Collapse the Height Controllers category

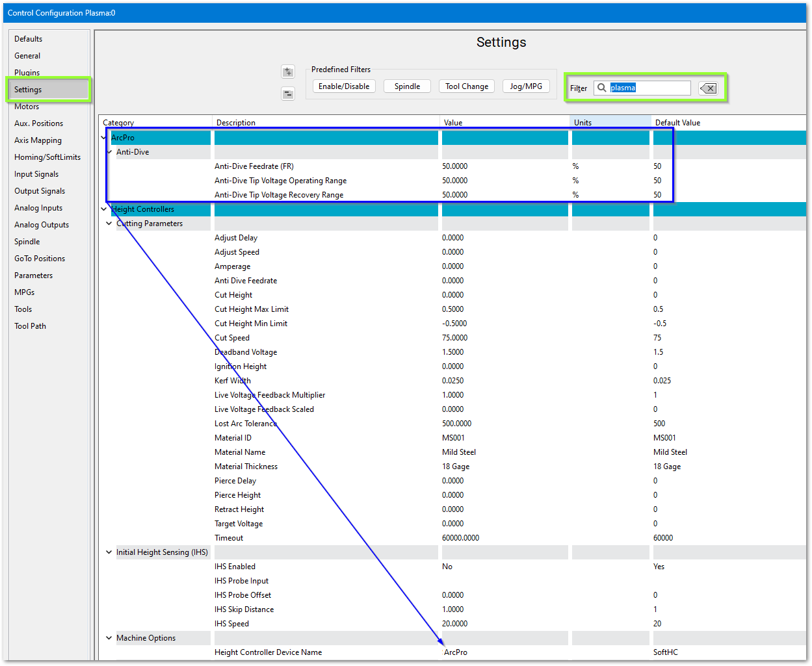(x=104, y=209)
